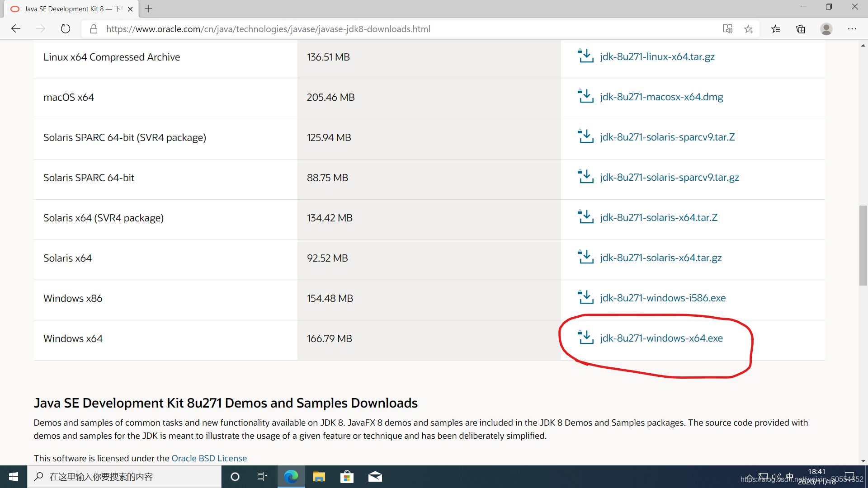
Task: Click the scrollbar down arrow
Action: (863, 461)
